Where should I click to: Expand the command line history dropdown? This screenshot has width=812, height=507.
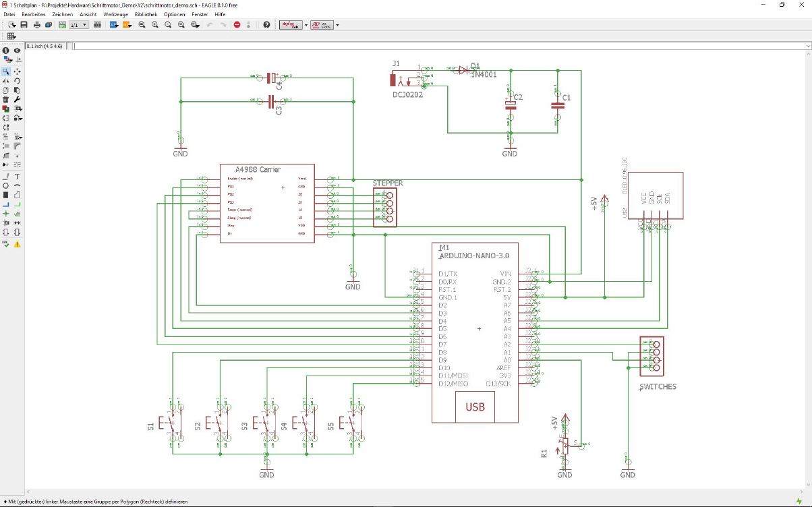[807, 46]
